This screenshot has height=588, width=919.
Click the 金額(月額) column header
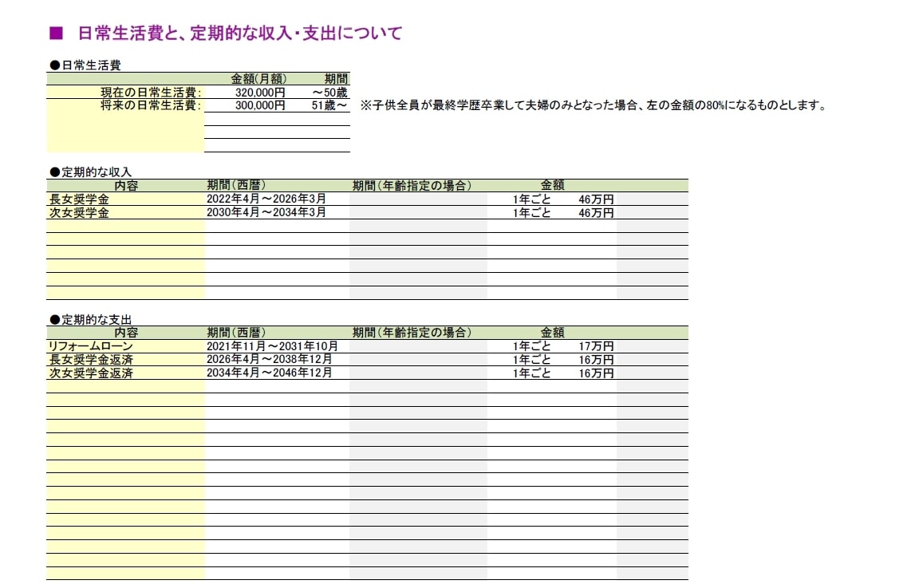coord(258,78)
